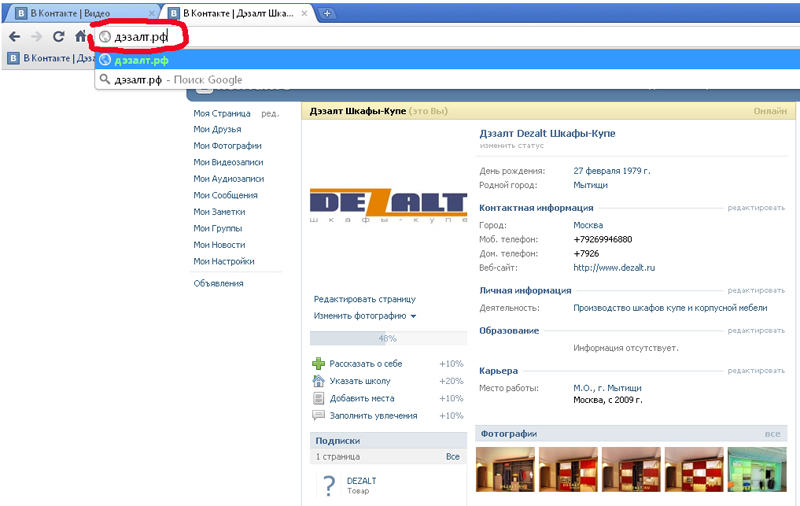Open 'Мои Настройки'
The height and width of the screenshot is (506, 800).
point(224,261)
